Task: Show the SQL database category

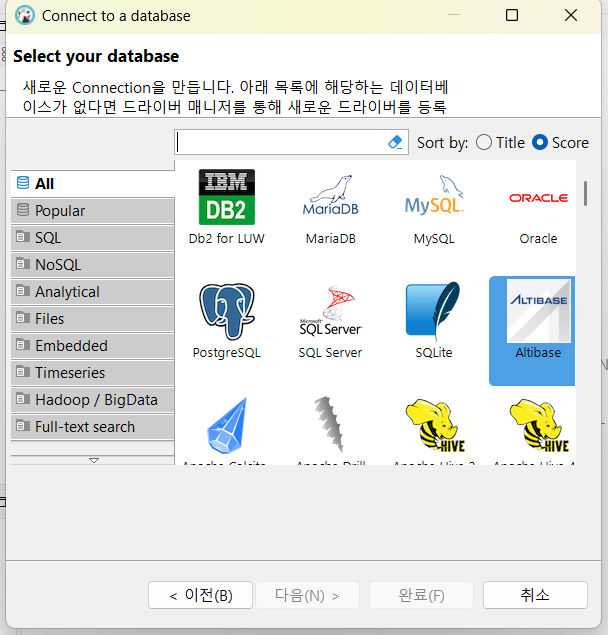Action: click(93, 238)
